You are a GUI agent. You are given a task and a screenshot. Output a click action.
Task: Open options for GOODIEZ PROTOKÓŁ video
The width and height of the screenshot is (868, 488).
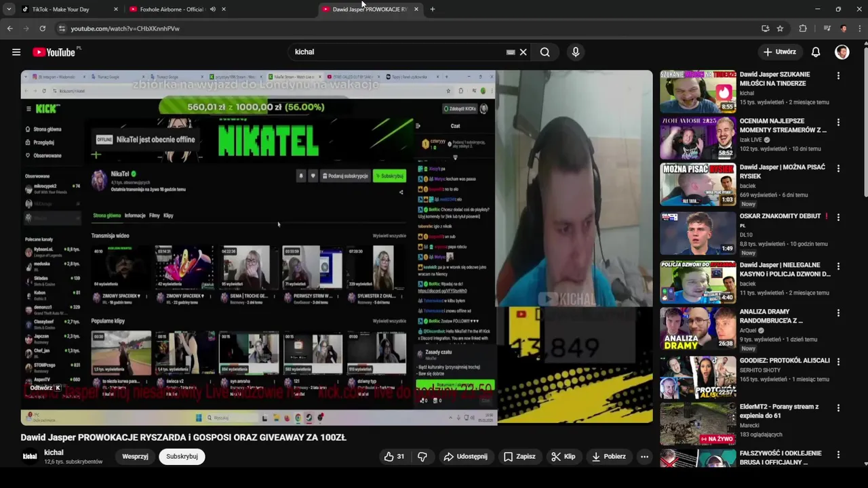tap(838, 362)
